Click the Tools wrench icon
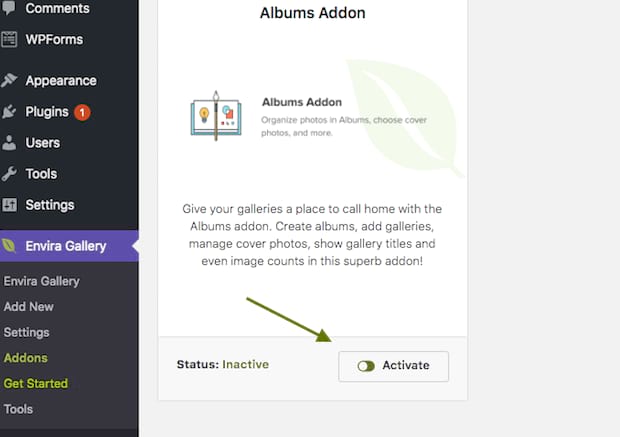 tap(10, 174)
